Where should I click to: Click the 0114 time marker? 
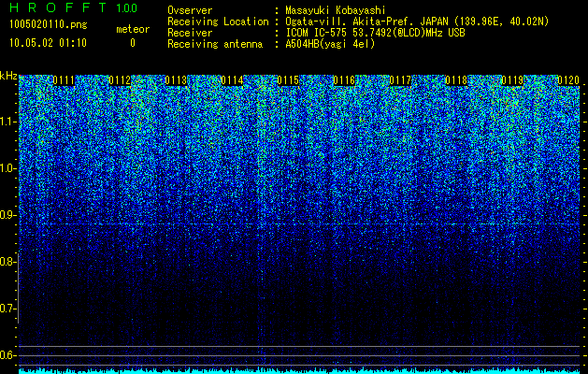click(232, 80)
